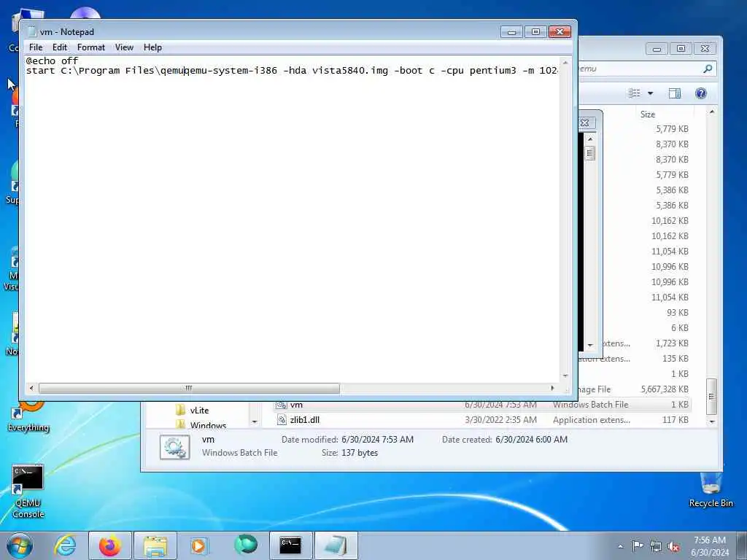Open the QEMU Console desktop shortcut
Screen dimensions: 747x560
28,491
